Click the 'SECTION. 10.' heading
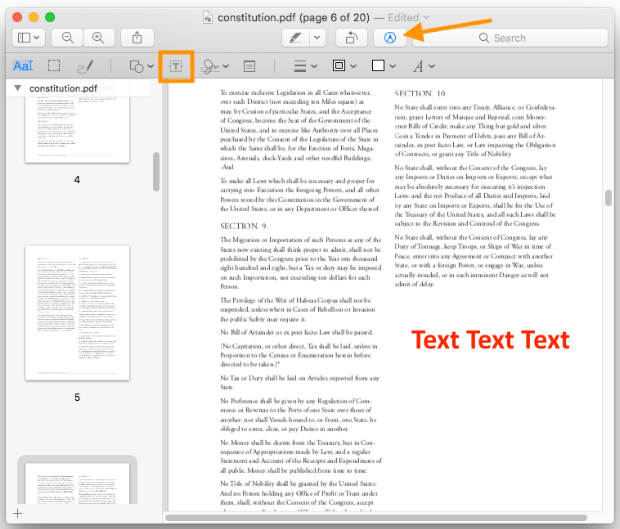Image resolution: width=620 pixels, height=529 pixels. 420,94
